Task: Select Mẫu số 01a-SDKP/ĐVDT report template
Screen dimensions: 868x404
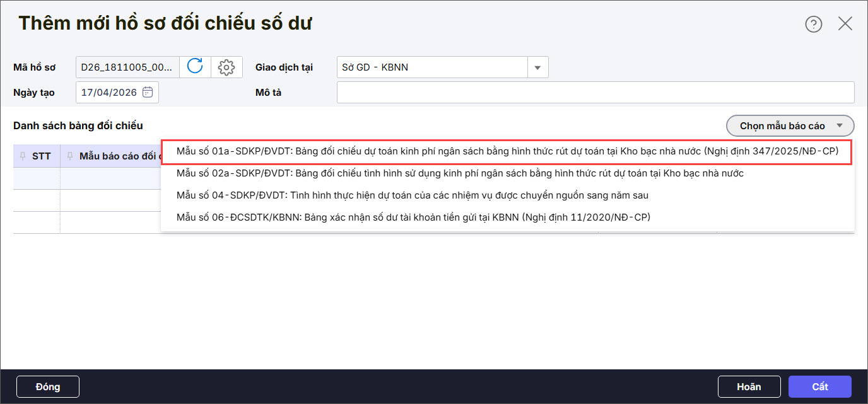Action: 507,152
